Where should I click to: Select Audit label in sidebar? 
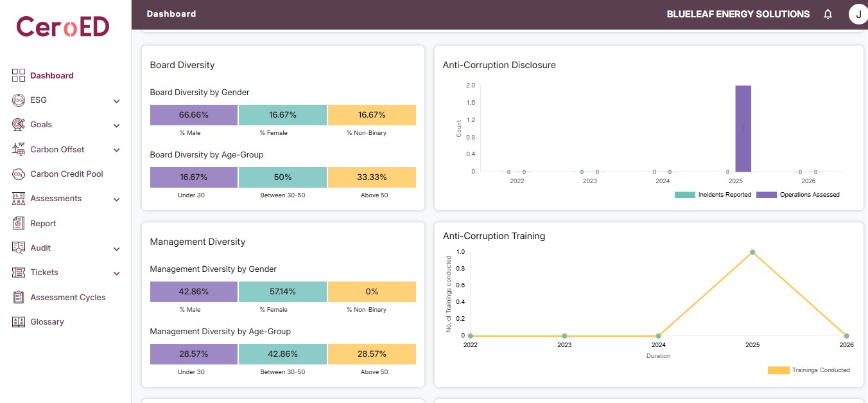[40, 248]
